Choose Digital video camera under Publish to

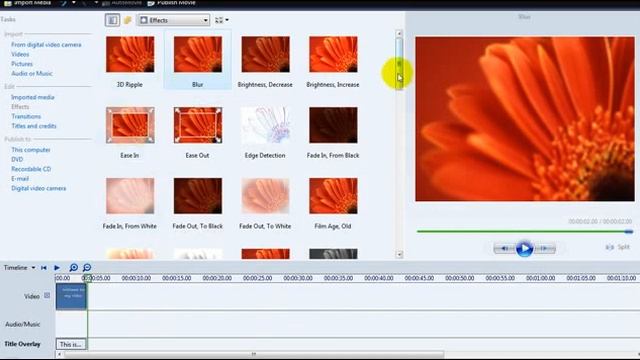pos(38,189)
